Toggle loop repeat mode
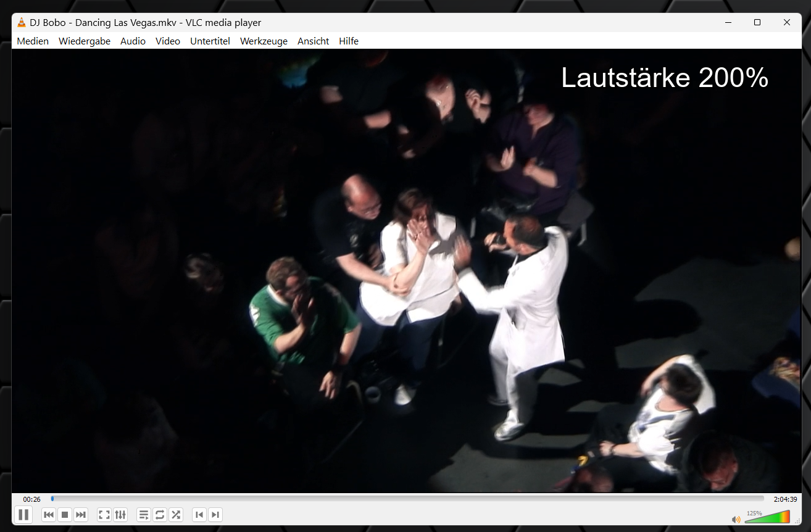Image resolution: width=811 pixels, height=532 pixels. point(160,515)
